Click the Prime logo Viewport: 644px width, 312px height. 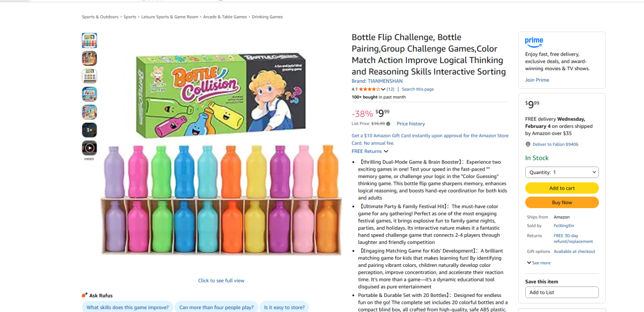pyautogui.click(x=534, y=41)
